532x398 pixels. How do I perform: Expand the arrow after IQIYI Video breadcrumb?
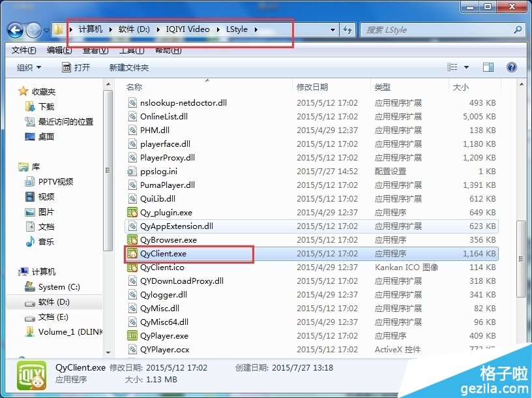[x=218, y=29]
